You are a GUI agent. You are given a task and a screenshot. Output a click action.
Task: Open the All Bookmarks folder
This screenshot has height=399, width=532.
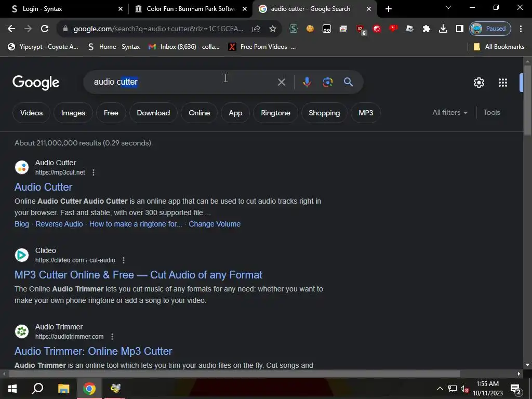click(499, 47)
